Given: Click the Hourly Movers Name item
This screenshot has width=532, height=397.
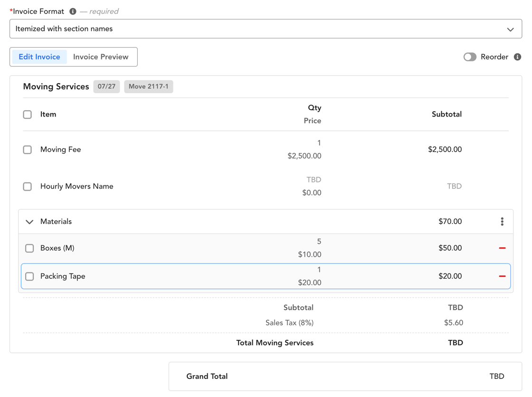Looking at the screenshot, I should (x=76, y=186).
